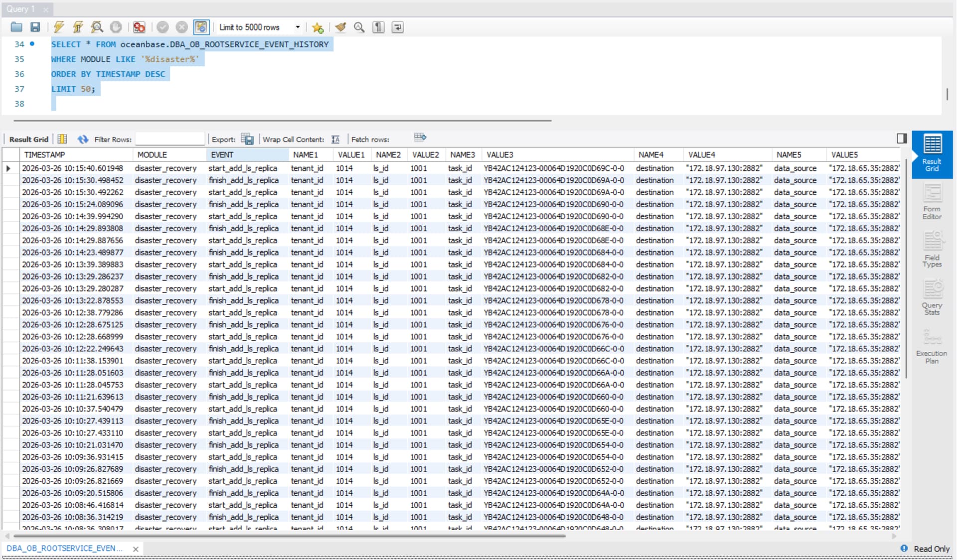957x560 pixels.
Task: Toggle stop-on-error script execution button
Action: (x=139, y=27)
